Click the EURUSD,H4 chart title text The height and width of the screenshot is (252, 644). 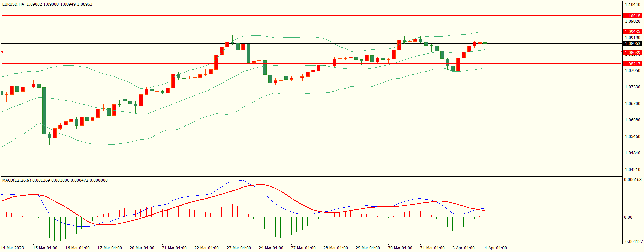(x=13, y=4)
